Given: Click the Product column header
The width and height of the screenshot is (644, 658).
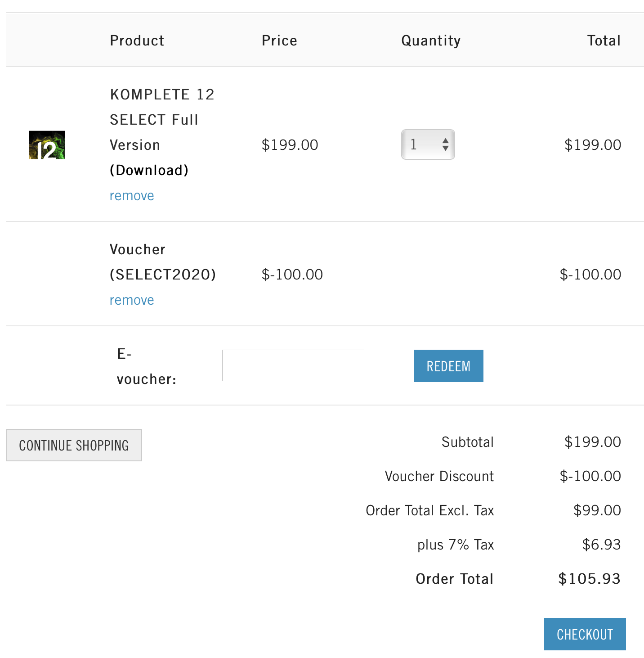Looking at the screenshot, I should click(x=137, y=41).
